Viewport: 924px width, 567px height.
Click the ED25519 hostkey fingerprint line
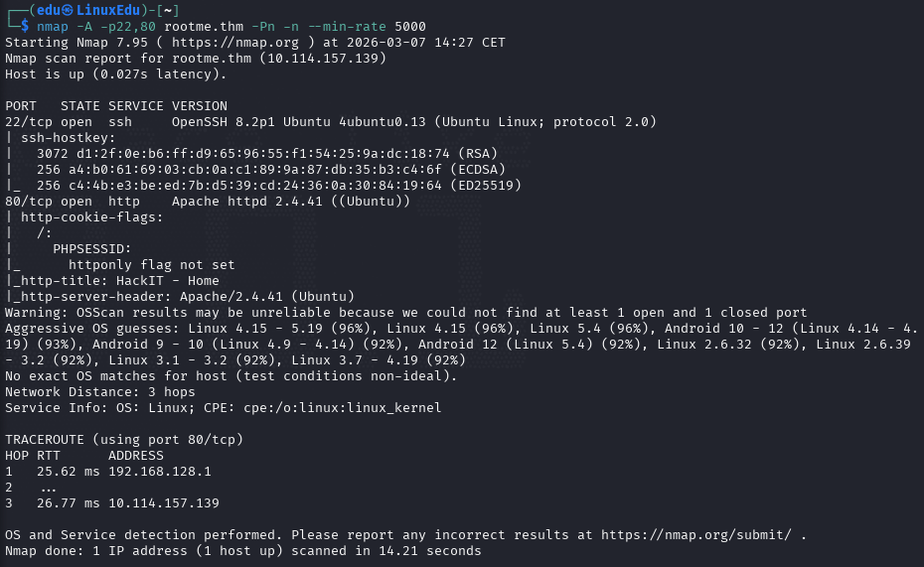tap(279, 186)
